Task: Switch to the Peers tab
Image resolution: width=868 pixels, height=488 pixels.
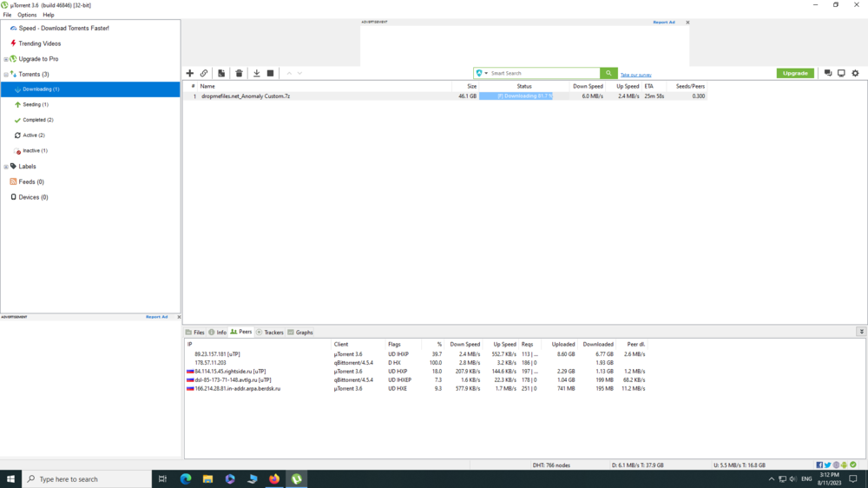Action: tap(241, 332)
